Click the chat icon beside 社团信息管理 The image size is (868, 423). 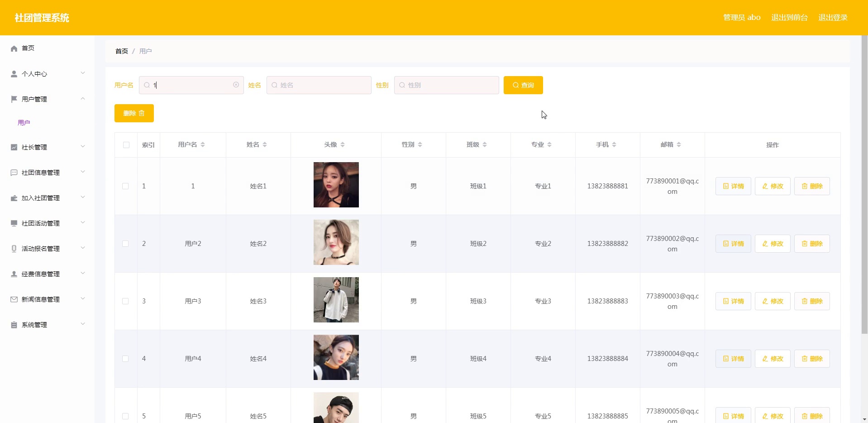[x=14, y=173]
